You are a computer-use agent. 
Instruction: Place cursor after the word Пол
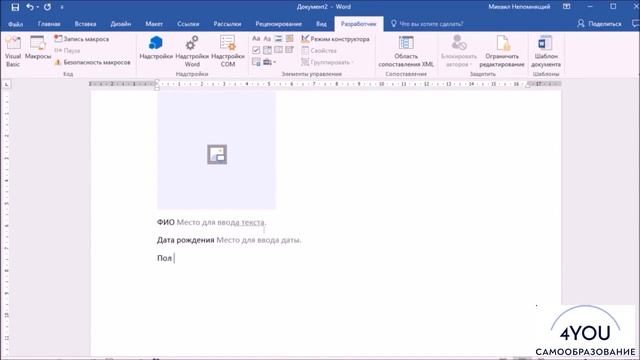(174, 258)
